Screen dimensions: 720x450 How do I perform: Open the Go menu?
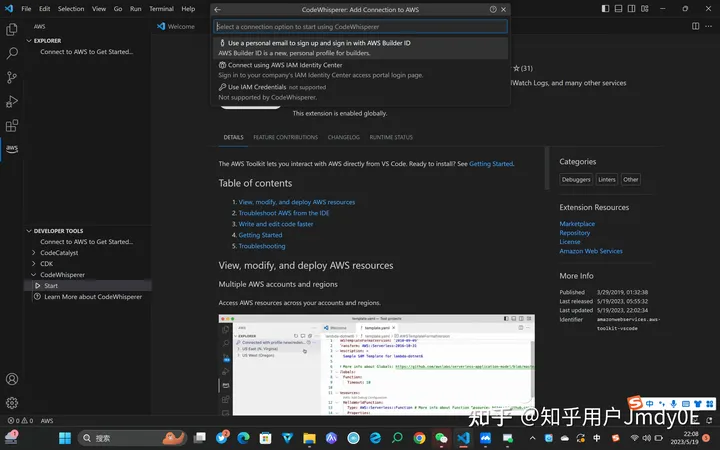(118, 9)
